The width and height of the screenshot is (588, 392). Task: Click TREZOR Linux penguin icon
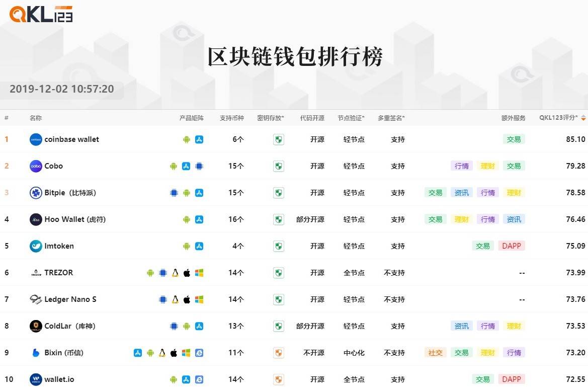pyautogui.click(x=175, y=273)
